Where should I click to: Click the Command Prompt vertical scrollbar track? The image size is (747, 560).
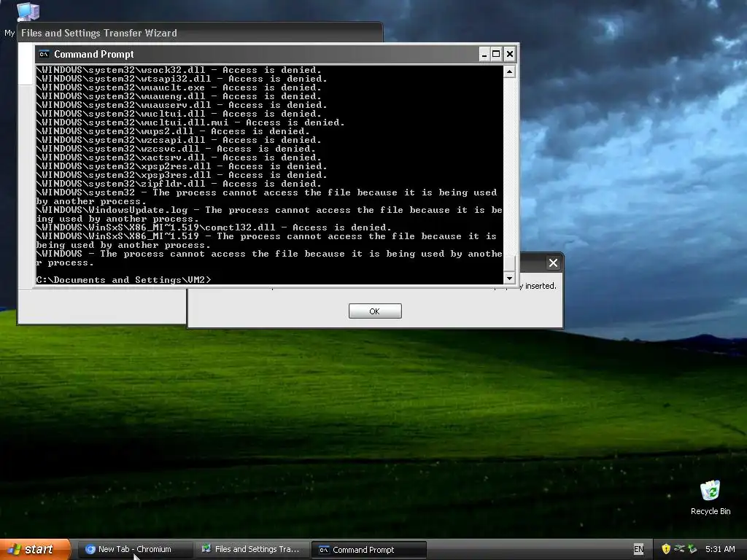click(509, 167)
